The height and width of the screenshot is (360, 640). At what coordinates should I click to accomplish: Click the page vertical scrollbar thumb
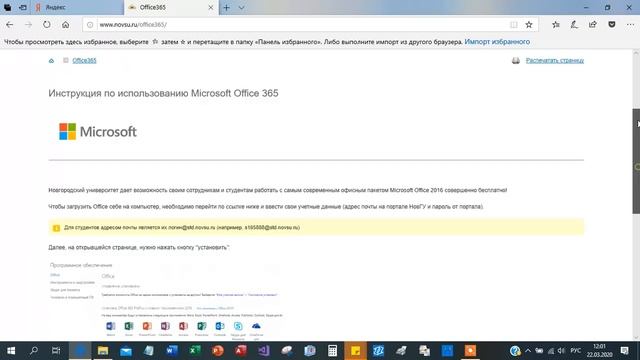click(x=636, y=161)
